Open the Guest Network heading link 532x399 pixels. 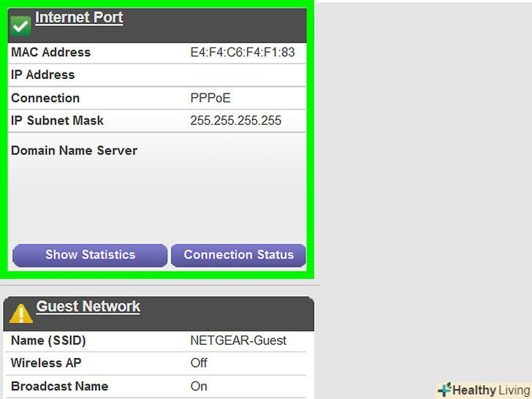[88, 306]
